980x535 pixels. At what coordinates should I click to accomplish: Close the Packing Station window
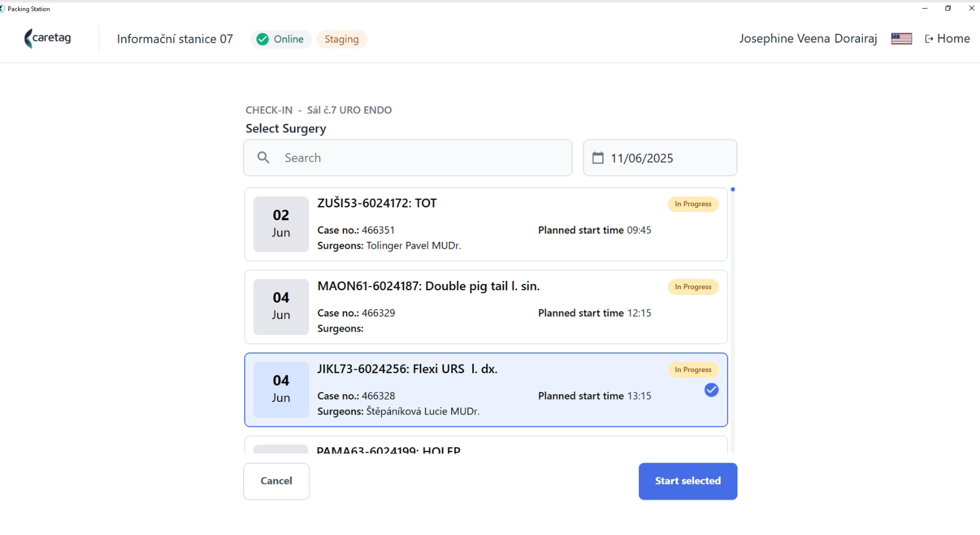[971, 8]
